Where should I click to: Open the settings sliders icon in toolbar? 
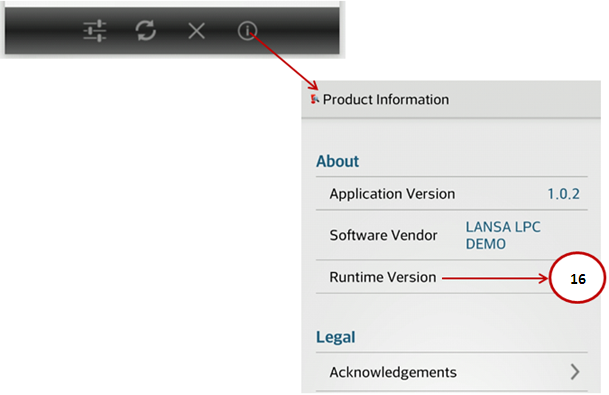(95, 31)
